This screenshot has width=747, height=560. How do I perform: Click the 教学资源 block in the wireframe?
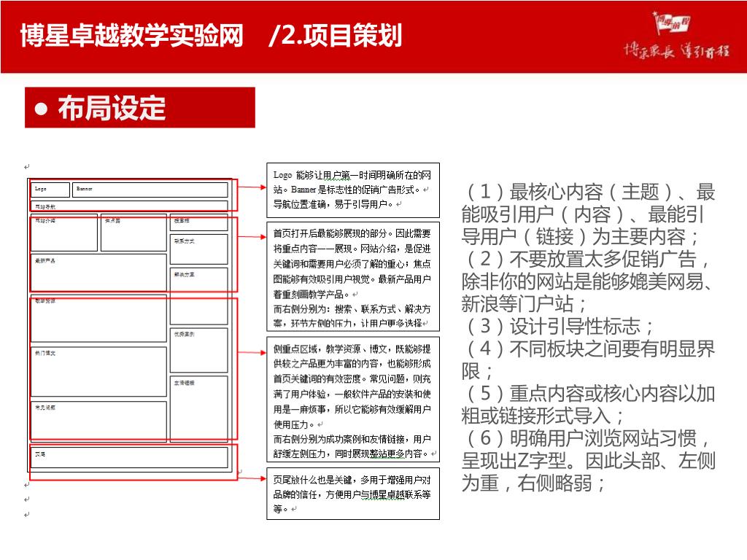[98, 319]
